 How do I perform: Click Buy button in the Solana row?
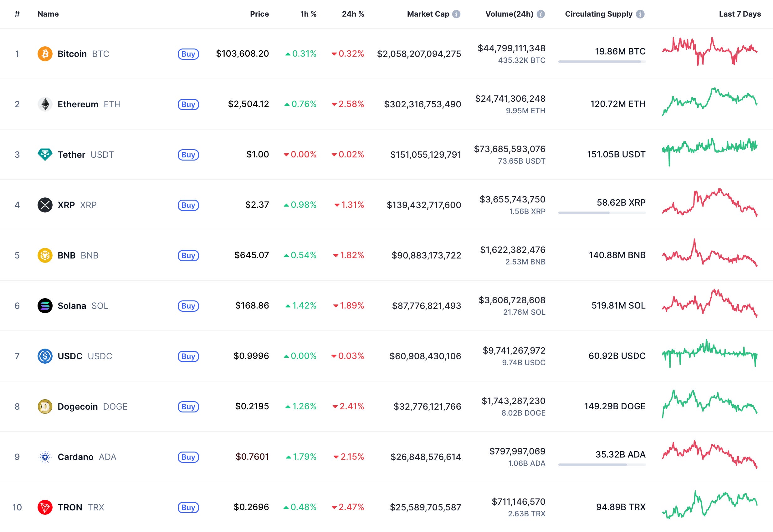(188, 306)
